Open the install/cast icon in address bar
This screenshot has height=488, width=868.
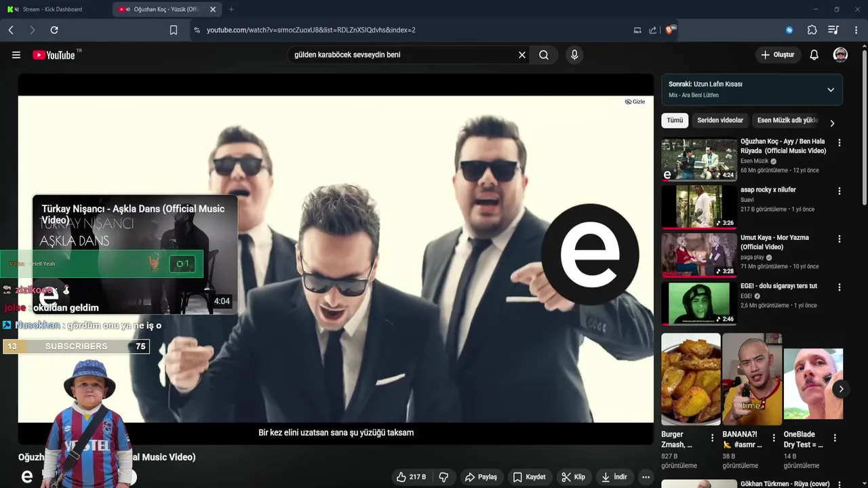tap(637, 30)
